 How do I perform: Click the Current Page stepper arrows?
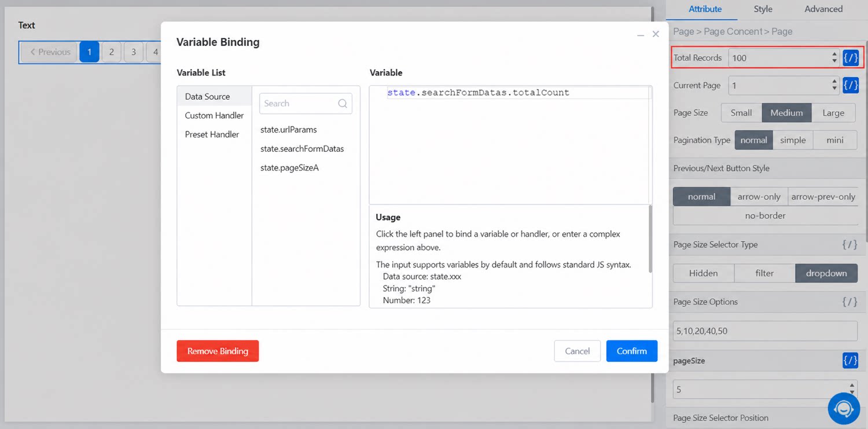tap(834, 85)
